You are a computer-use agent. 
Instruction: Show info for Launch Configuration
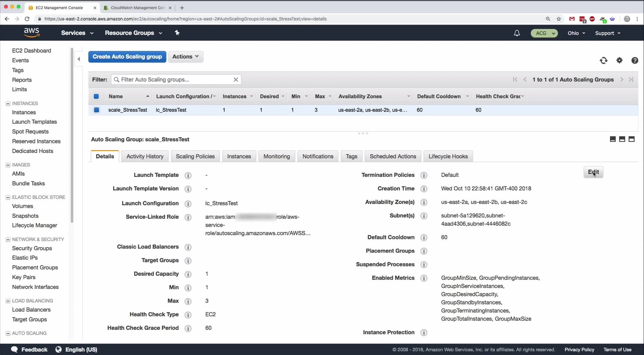coord(188,204)
